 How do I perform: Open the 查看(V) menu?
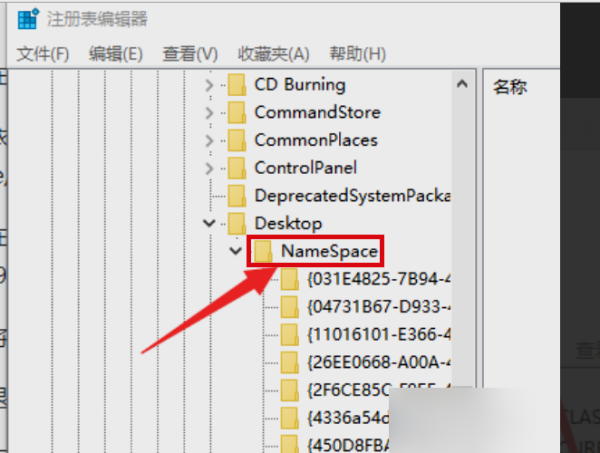(190, 54)
